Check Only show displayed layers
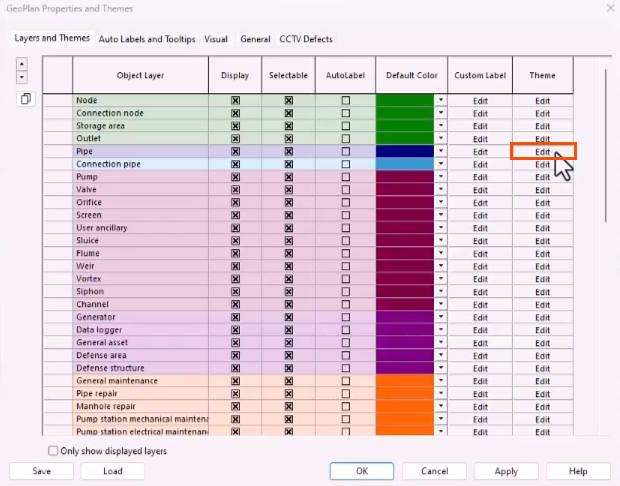 [53, 451]
